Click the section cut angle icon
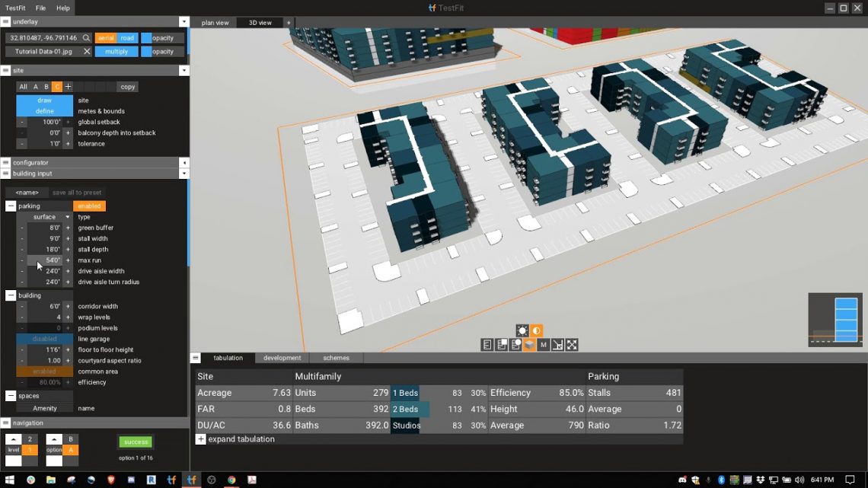This screenshot has height=488, width=868. [558, 344]
